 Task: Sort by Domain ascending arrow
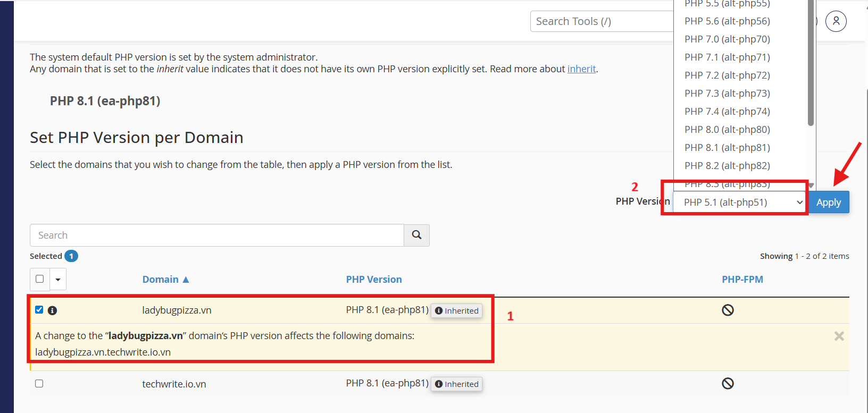(186, 280)
